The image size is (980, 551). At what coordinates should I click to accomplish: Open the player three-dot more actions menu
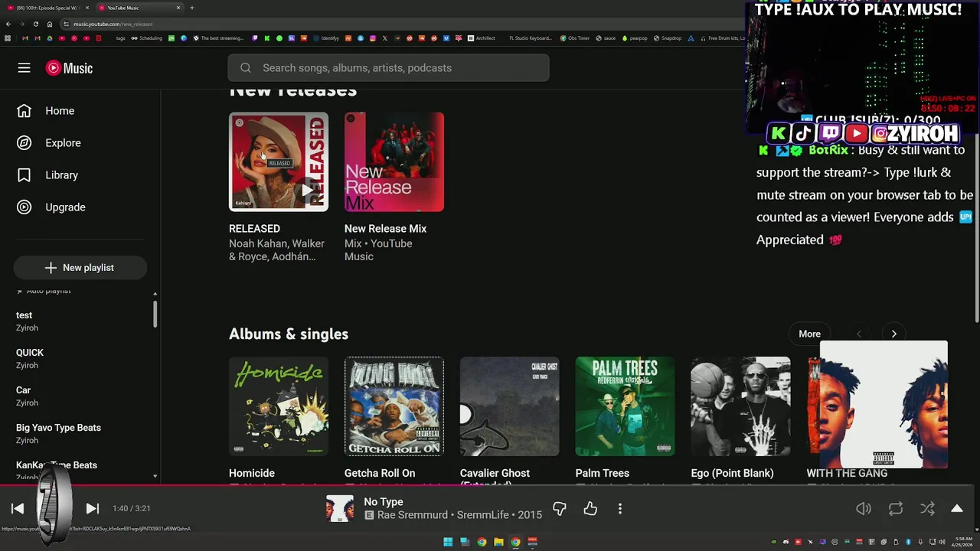[620, 508]
